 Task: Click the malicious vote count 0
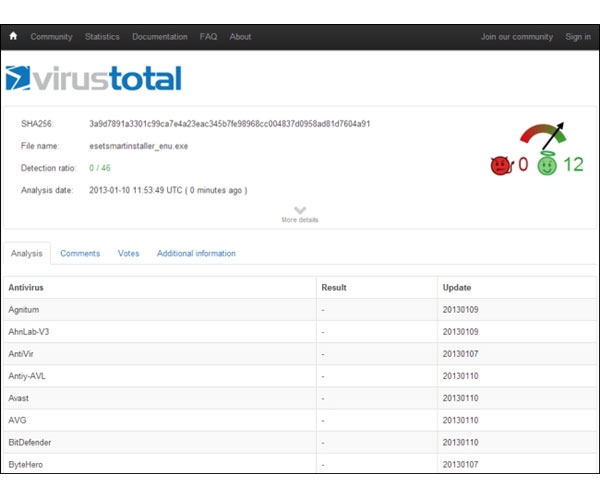(523, 165)
